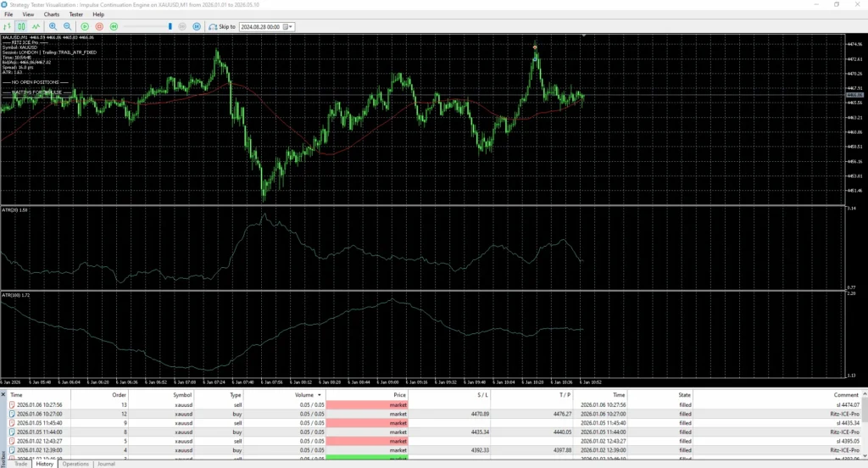This screenshot has height=468, width=868.
Task: Sort by the Type column header
Action: (x=236, y=395)
